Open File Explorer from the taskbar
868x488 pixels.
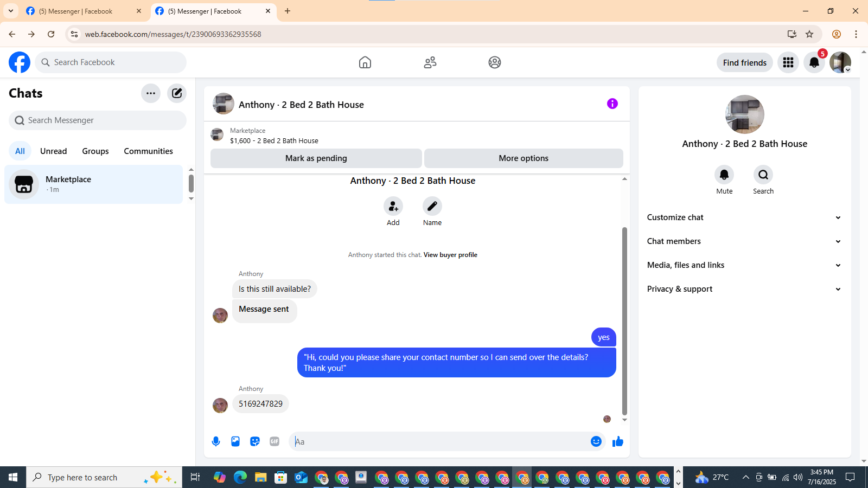tap(260, 477)
